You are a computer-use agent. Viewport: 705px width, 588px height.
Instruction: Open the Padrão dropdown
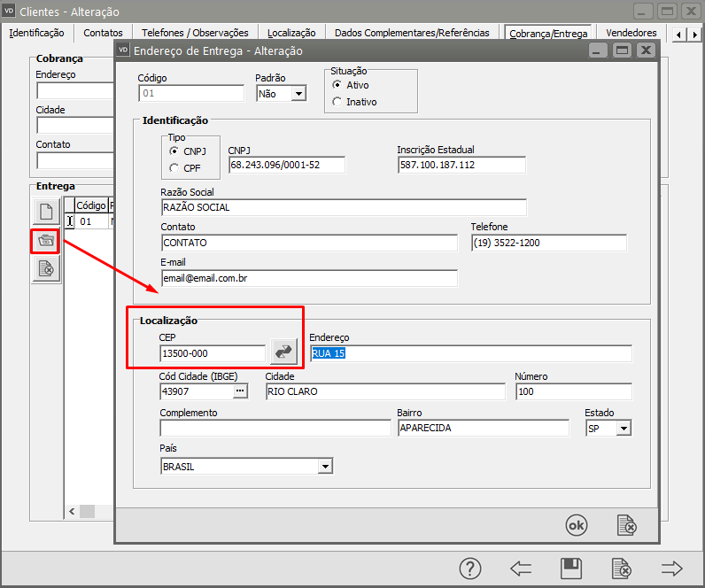pyautogui.click(x=298, y=94)
